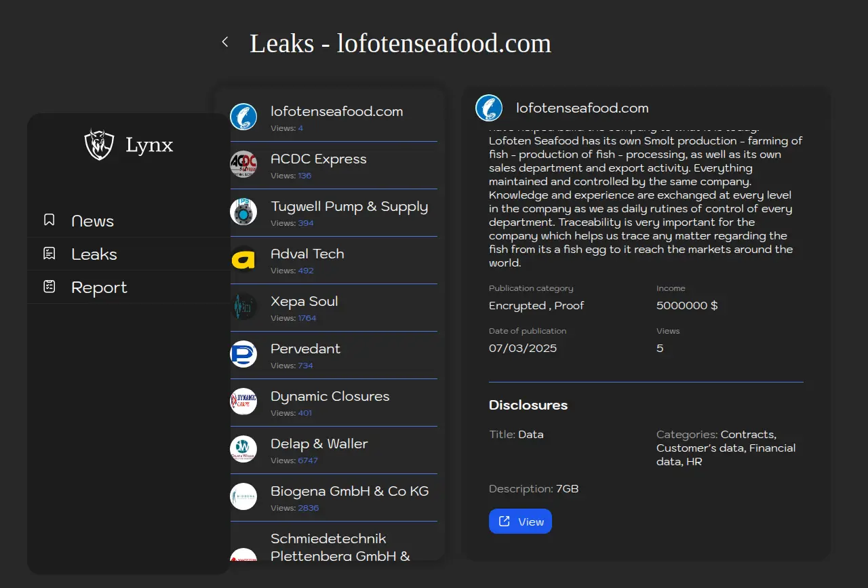Screen dimensions: 868x588
Task: Click the Lynx shield logo
Action: [x=99, y=144]
